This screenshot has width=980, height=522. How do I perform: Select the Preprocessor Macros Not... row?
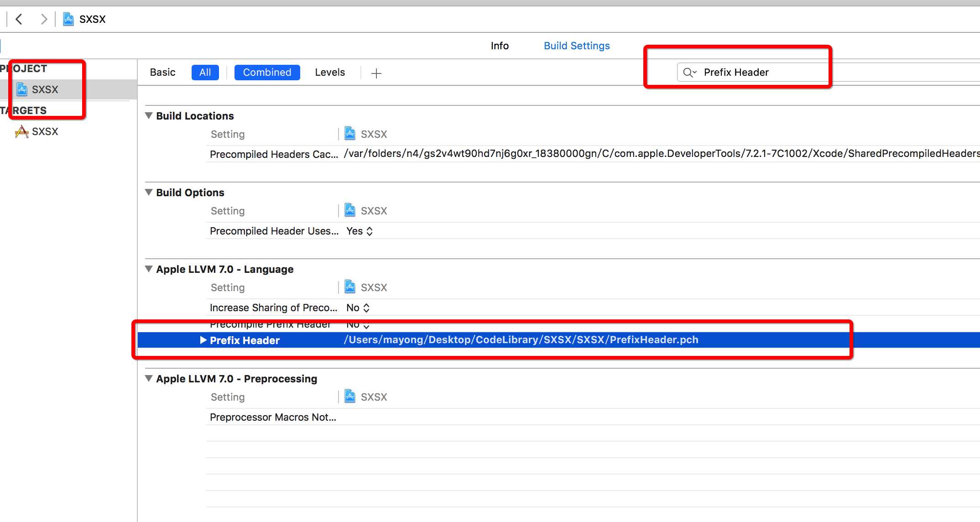pos(593,417)
